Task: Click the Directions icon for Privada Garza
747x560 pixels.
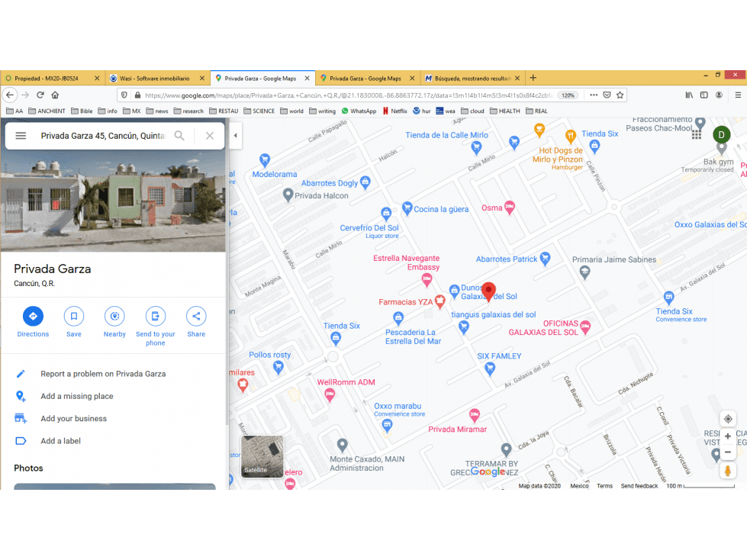Action: (33, 316)
